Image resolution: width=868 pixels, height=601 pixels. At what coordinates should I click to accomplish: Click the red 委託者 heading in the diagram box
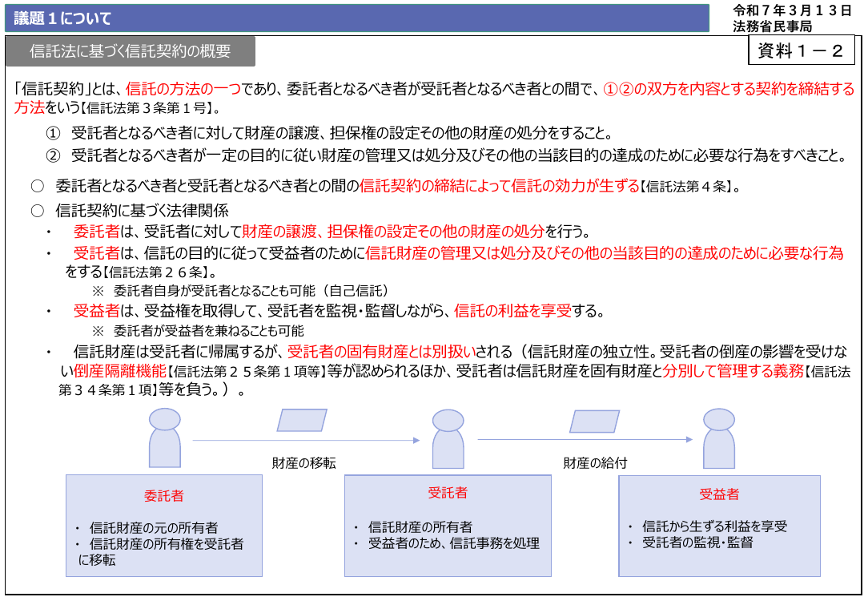click(x=164, y=496)
